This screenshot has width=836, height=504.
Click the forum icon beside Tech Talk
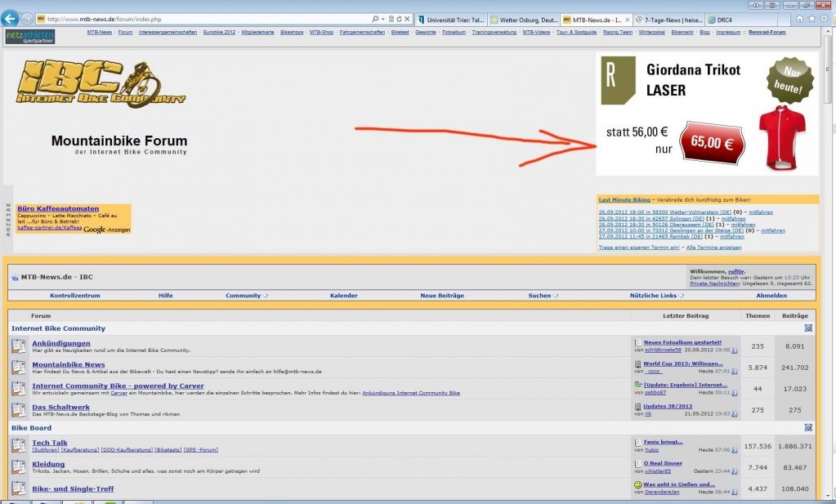[19, 445]
